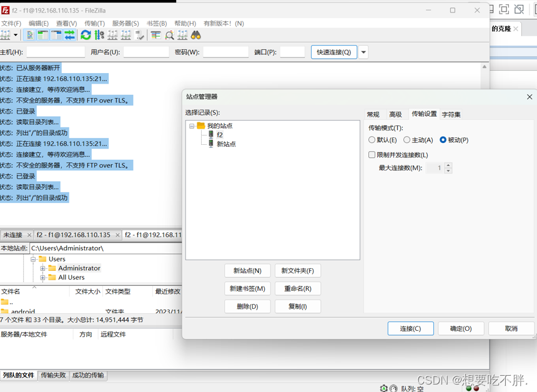Click the 新文件夹(F) button
Screen dimensions: 537x392
(x=298, y=271)
